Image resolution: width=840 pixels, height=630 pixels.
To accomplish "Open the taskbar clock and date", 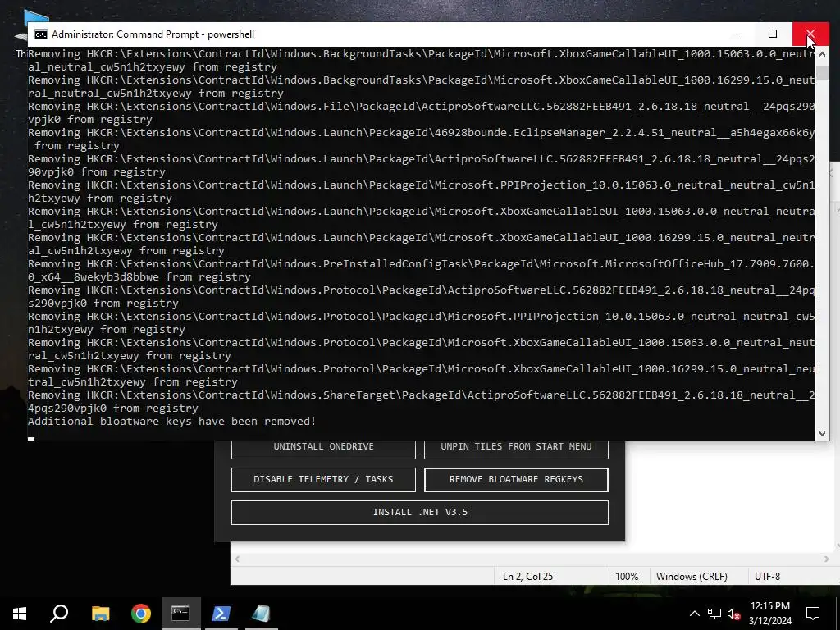I will coord(769,614).
